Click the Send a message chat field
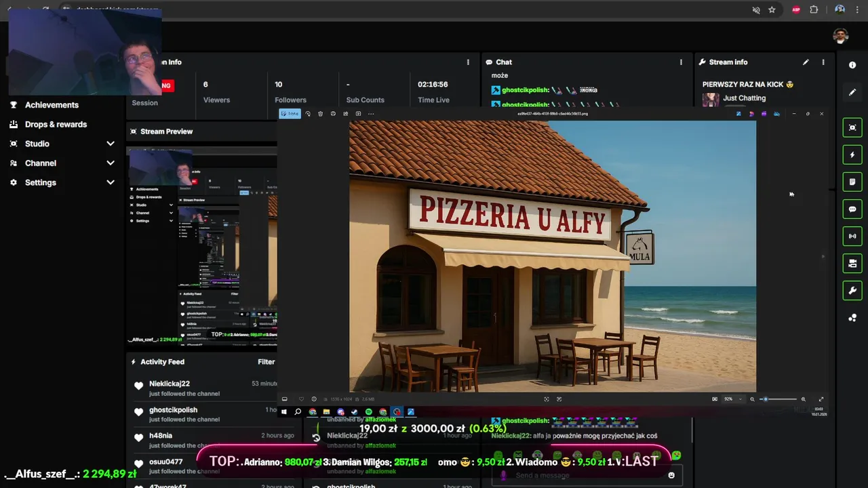Screen dimensions: 868x488 [x=587, y=475]
